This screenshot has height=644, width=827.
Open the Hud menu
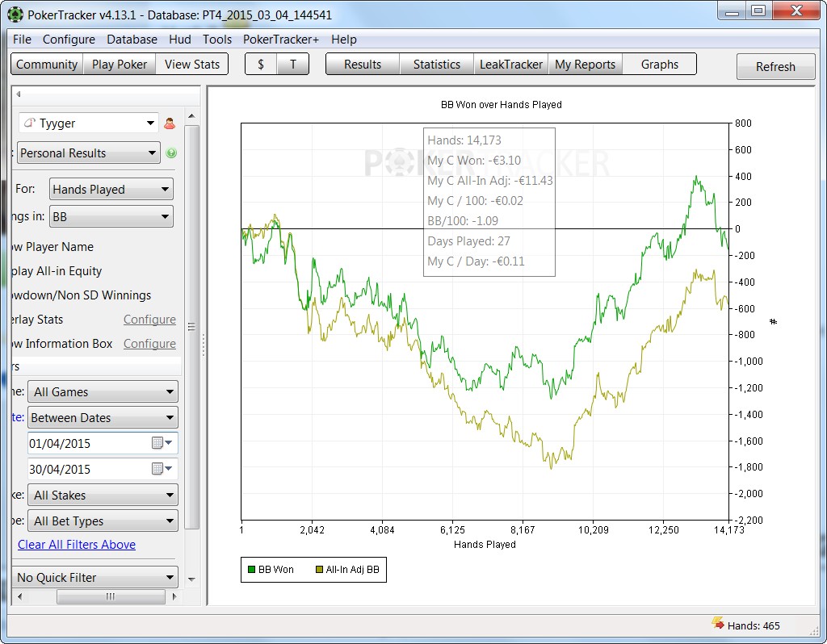pyautogui.click(x=180, y=40)
